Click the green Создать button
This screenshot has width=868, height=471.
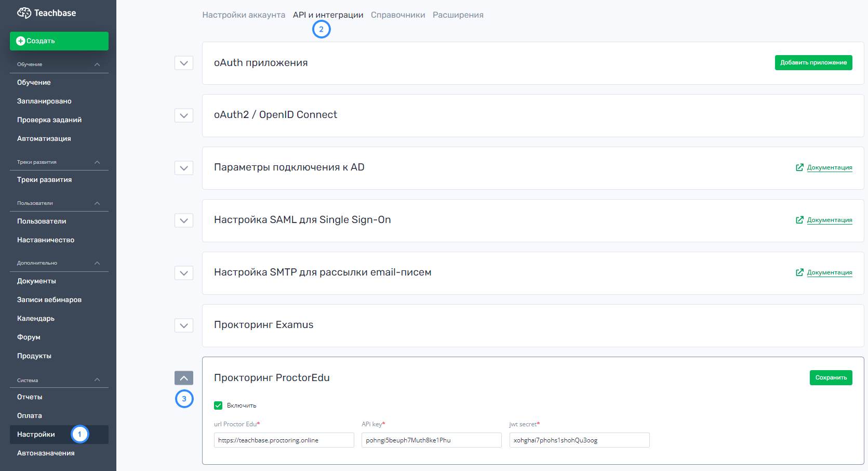tap(59, 41)
